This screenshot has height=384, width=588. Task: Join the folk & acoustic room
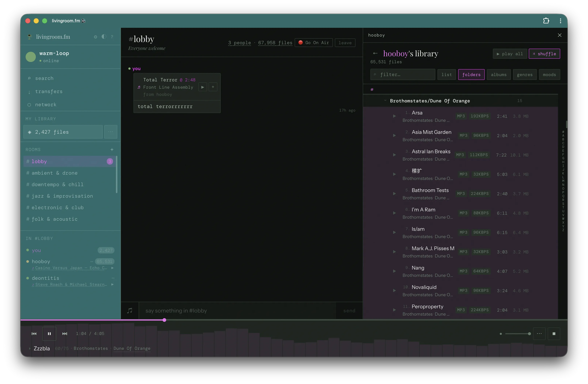[x=69, y=219]
